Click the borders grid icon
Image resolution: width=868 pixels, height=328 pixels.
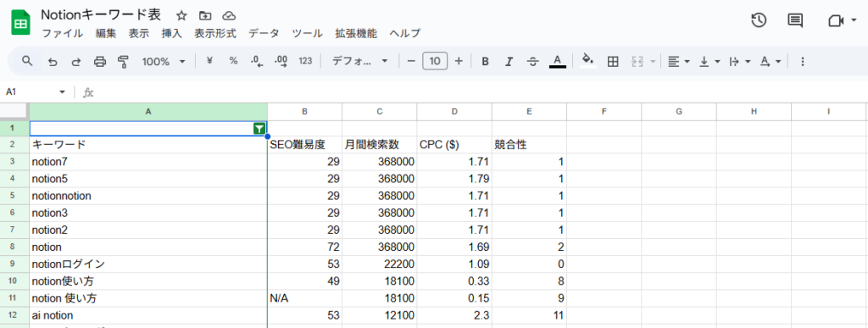[613, 61]
